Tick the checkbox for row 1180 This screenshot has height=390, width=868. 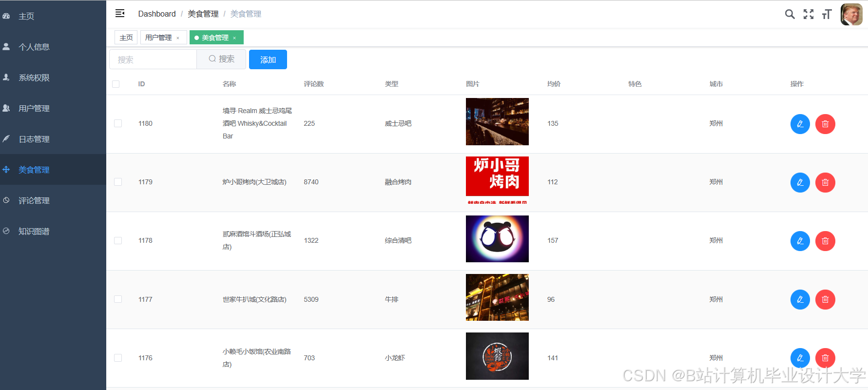pyautogui.click(x=118, y=123)
